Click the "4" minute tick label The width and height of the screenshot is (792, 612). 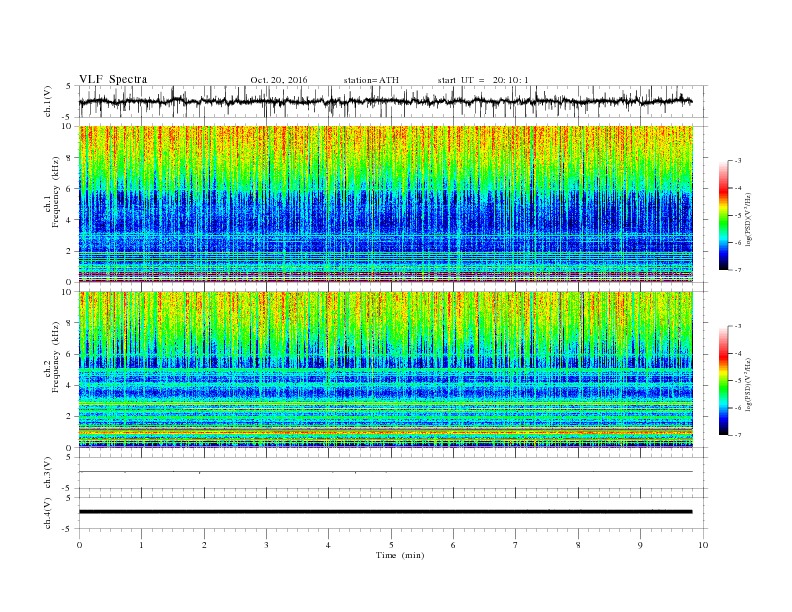tap(328, 545)
